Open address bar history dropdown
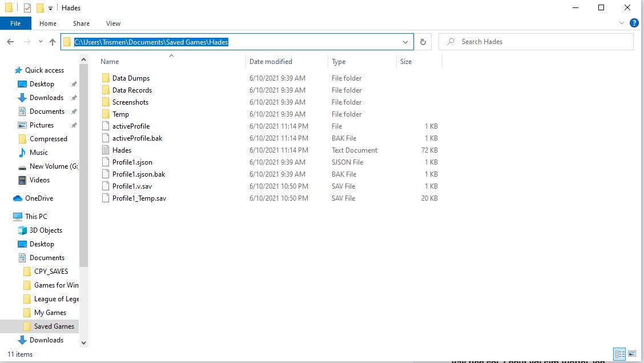Image resolution: width=644 pixels, height=363 pixels. point(405,42)
